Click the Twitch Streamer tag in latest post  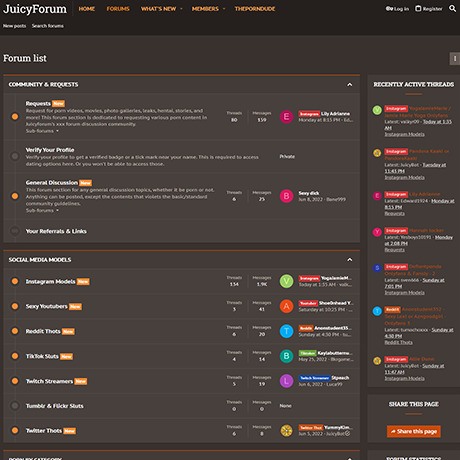click(x=314, y=378)
